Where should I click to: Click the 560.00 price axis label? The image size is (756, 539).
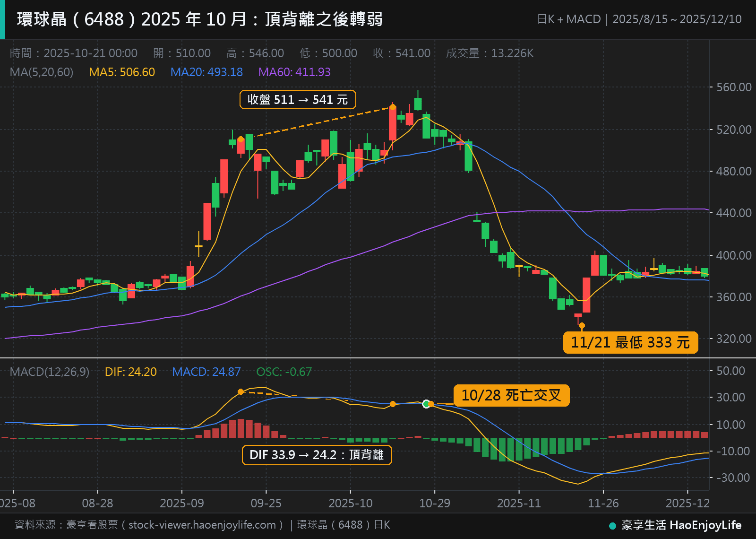[734, 87]
